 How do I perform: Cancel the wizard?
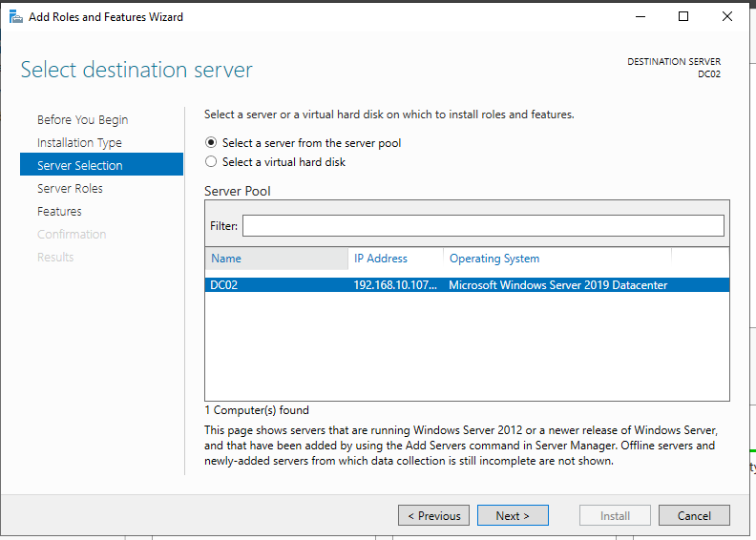pos(694,515)
